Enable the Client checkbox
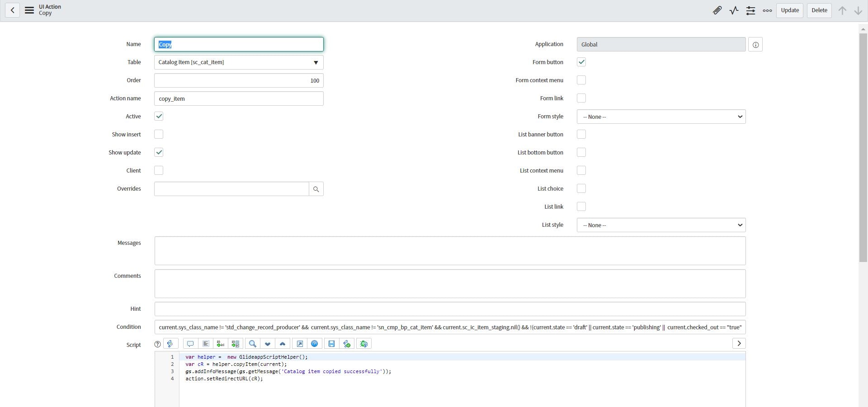Viewport: 868px width, 407px height. [159, 171]
